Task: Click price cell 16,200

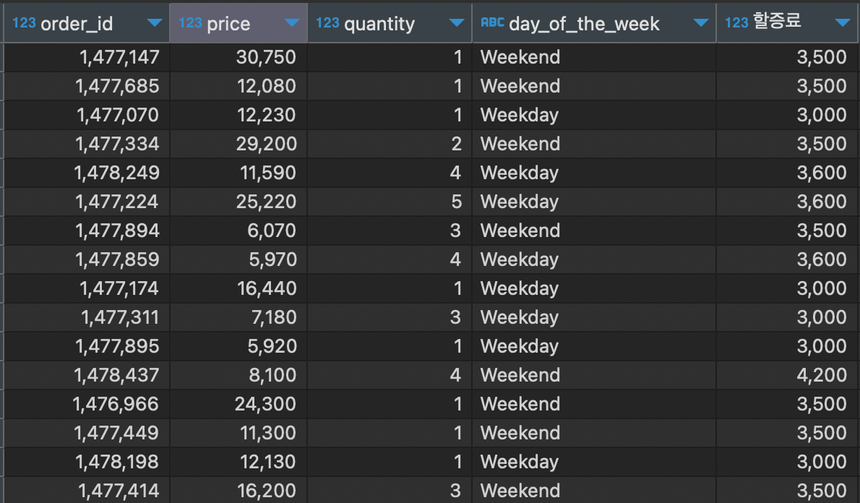Action: pos(239,490)
